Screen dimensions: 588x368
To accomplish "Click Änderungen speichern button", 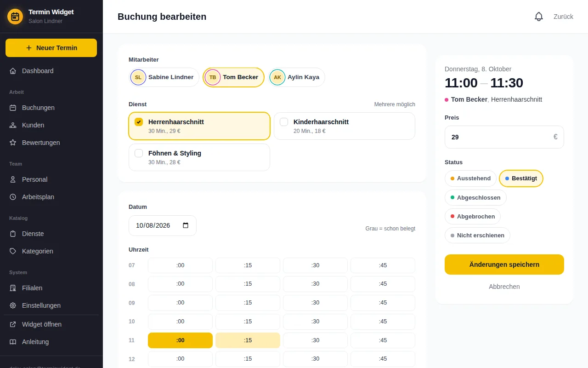I will pyautogui.click(x=504, y=264).
